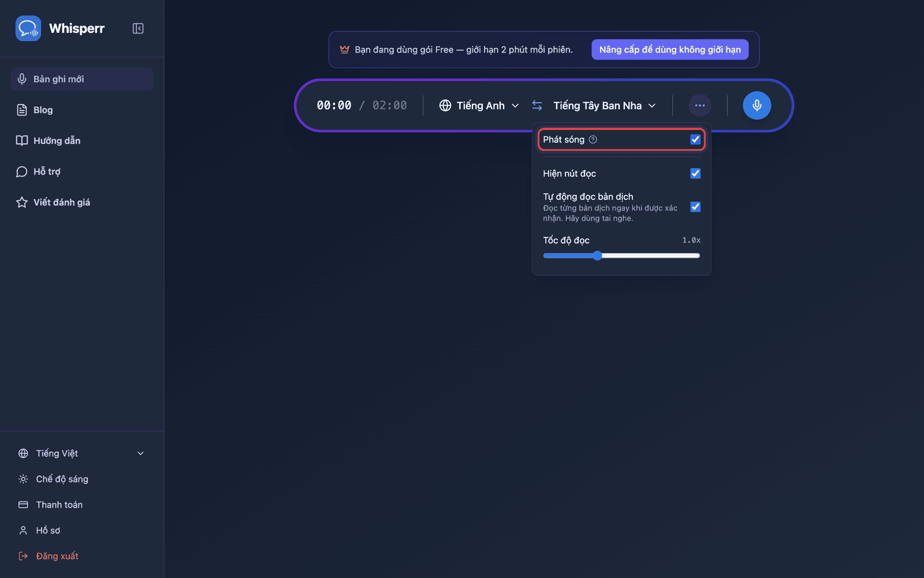Click the sun icon for Chế độ sáng
The height and width of the screenshot is (578, 924).
[23, 479]
